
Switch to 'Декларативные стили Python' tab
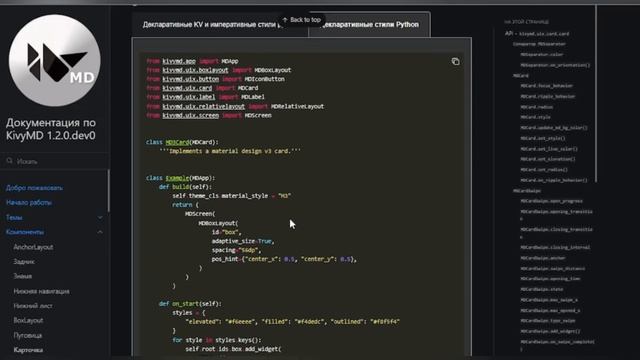[370, 24]
